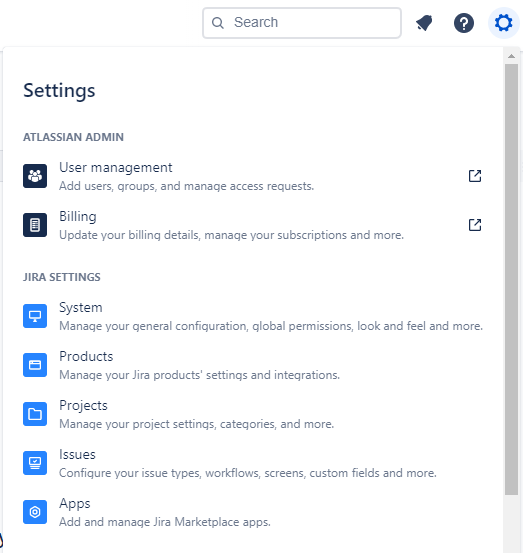
Task: Open System settings entry
Action: (x=253, y=316)
